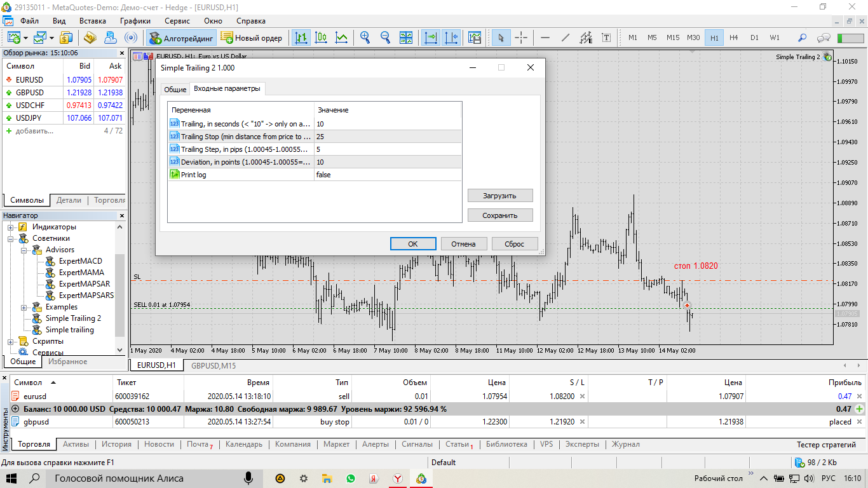This screenshot has height=488, width=868.
Task: Select the crosshair tool
Action: tap(521, 37)
